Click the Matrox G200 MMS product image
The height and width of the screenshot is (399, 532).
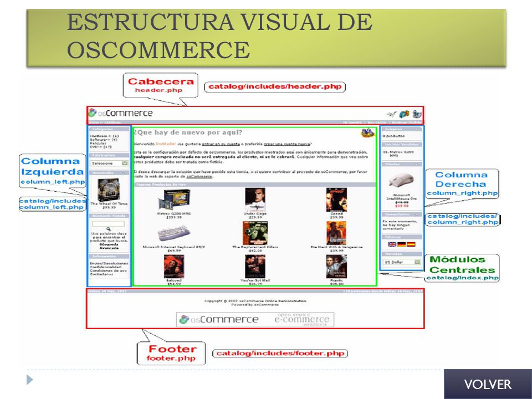point(174,200)
